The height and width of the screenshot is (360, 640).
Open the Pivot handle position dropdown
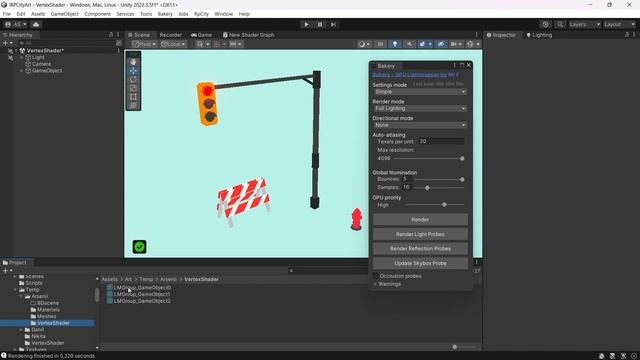pos(144,44)
